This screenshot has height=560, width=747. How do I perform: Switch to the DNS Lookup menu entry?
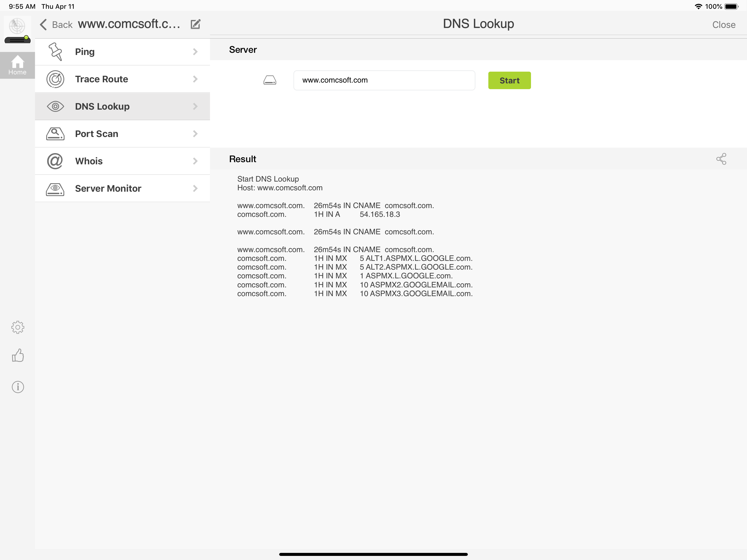102,106
